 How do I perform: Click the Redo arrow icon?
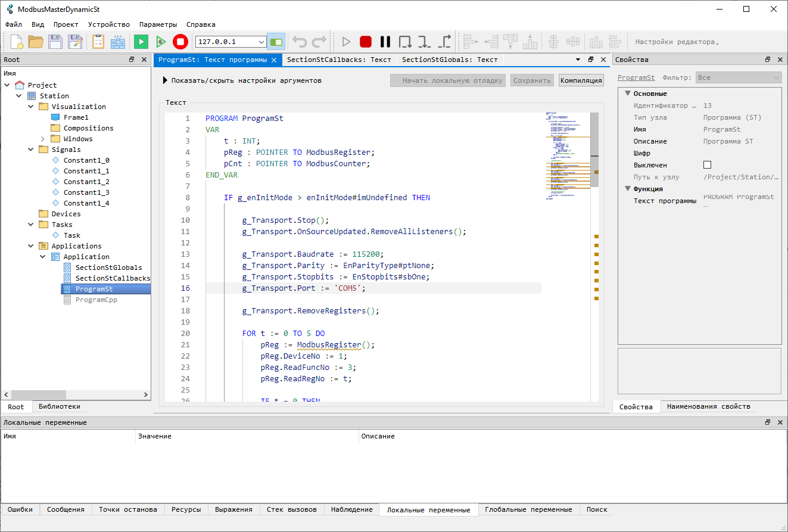click(319, 42)
